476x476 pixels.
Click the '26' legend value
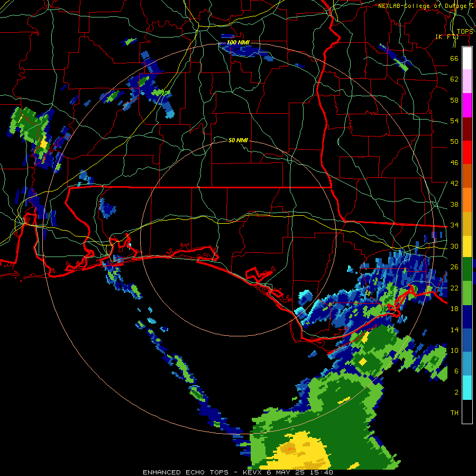(x=454, y=267)
